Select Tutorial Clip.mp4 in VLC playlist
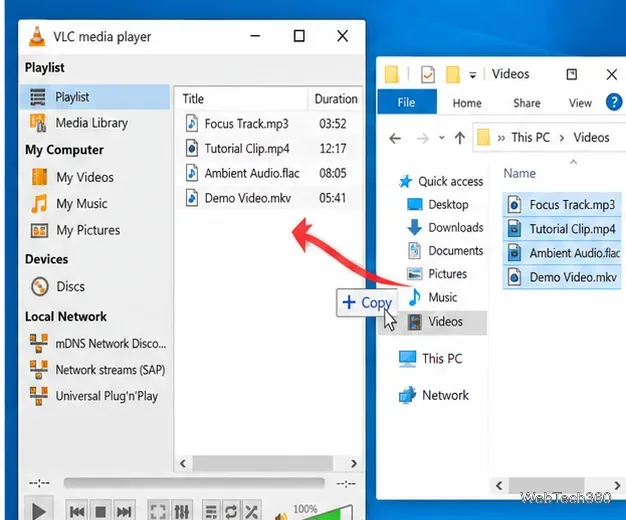626x520 pixels. [x=269, y=149]
